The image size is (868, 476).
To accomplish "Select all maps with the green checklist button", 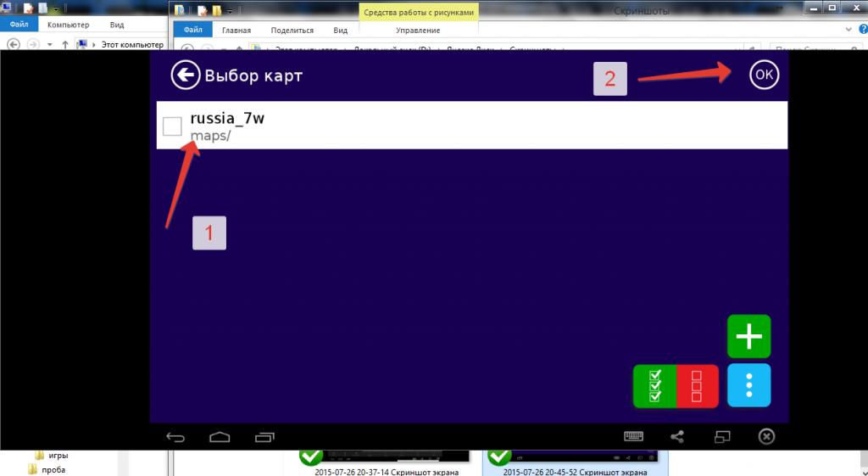I will point(655,386).
